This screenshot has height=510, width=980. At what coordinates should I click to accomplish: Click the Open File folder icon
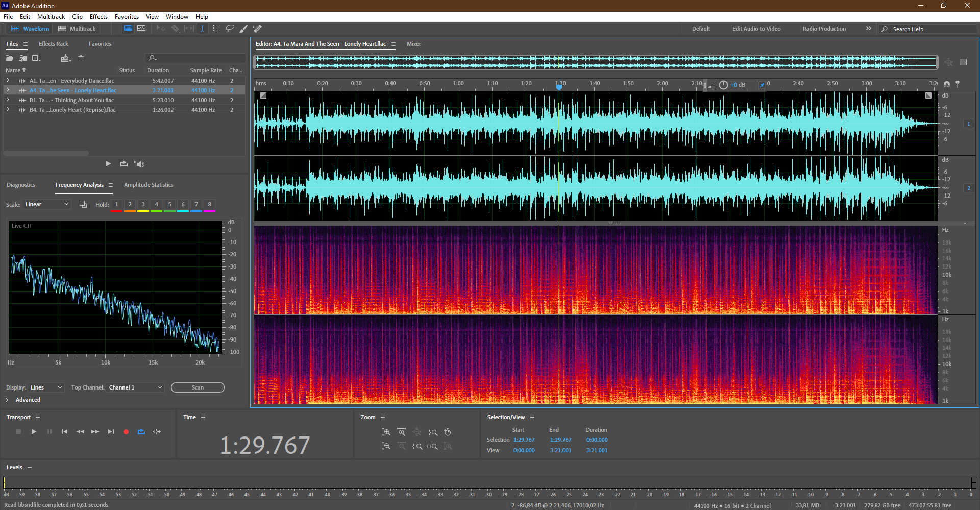(x=10, y=58)
